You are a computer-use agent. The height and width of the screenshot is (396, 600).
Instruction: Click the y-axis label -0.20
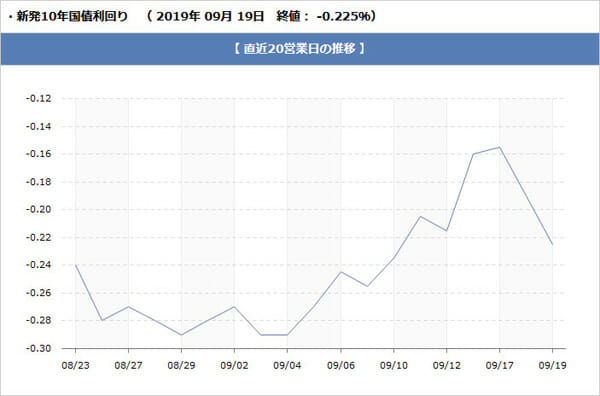[38, 209]
